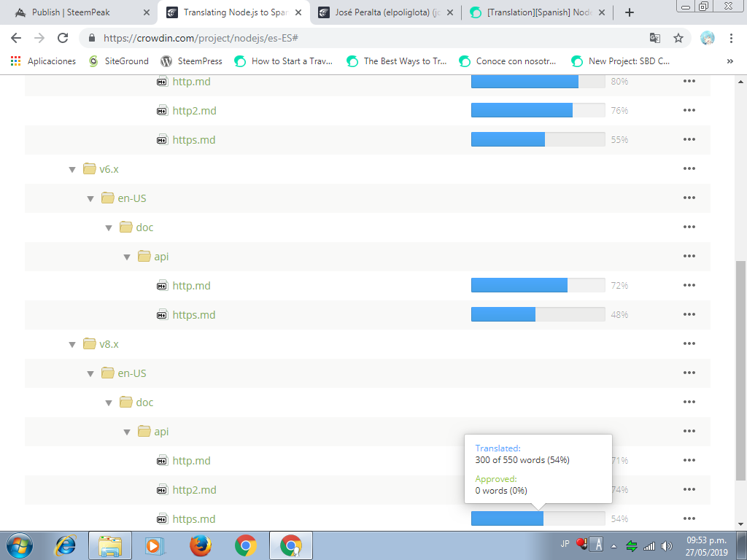The width and height of the screenshot is (747, 560).
Task: Click the Firefox icon in the taskbar
Action: click(200, 545)
